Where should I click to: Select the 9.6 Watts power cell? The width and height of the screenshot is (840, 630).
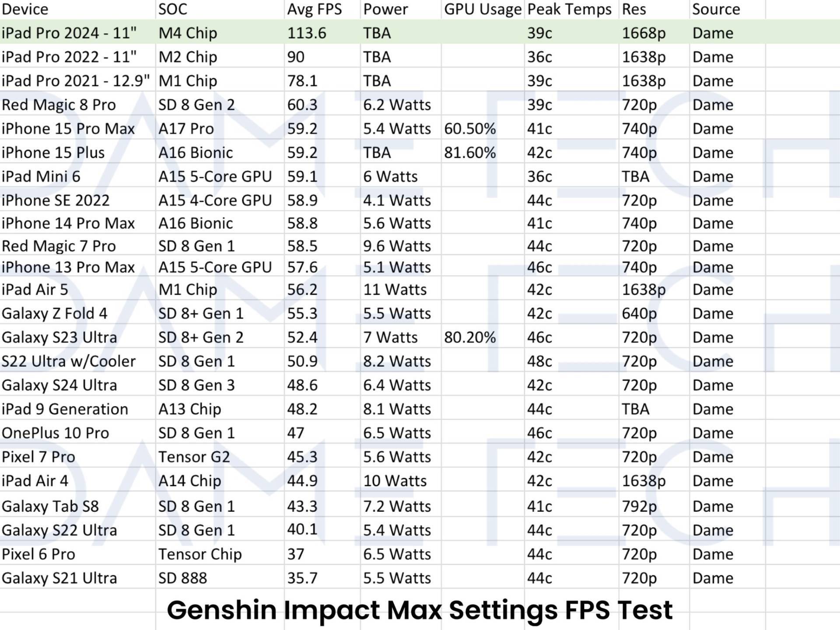397,246
